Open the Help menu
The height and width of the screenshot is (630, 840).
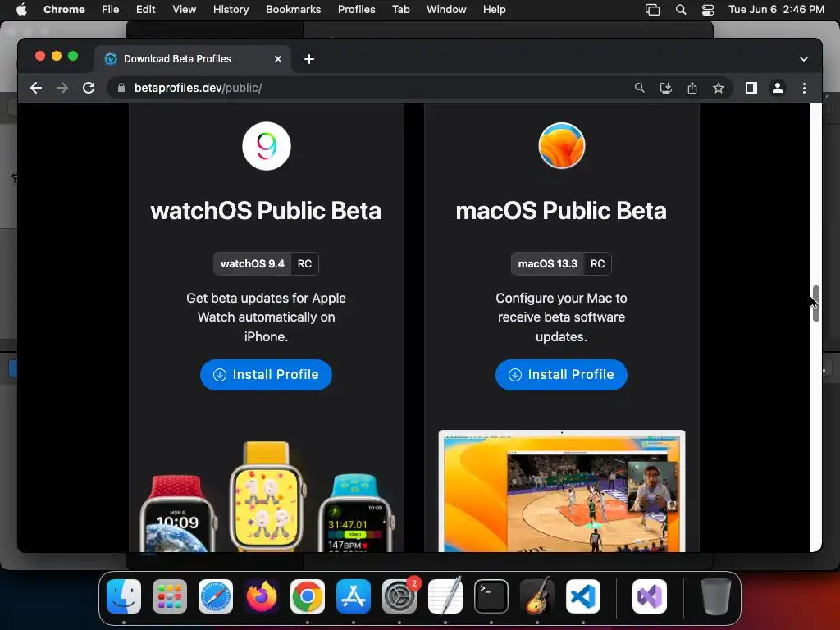pyautogui.click(x=494, y=10)
